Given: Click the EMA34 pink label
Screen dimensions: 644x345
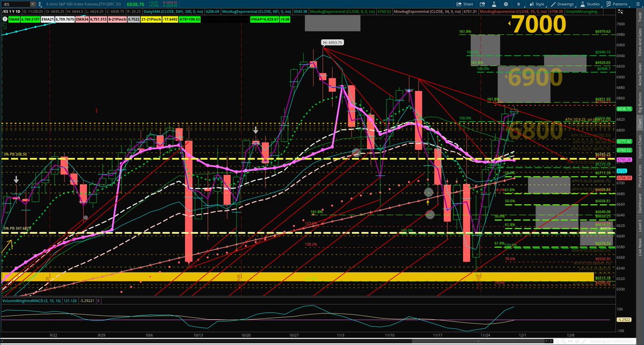Looking at the screenshot, I should (x=82, y=19).
